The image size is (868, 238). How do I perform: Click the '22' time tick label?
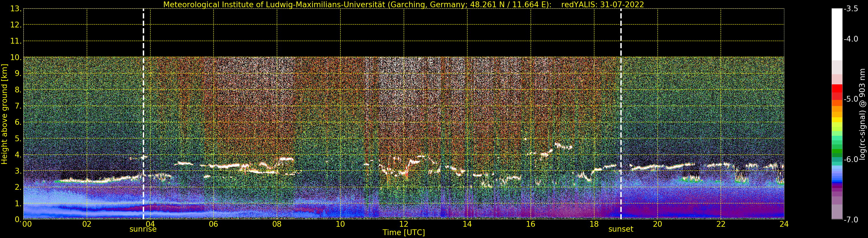[x=721, y=224]
